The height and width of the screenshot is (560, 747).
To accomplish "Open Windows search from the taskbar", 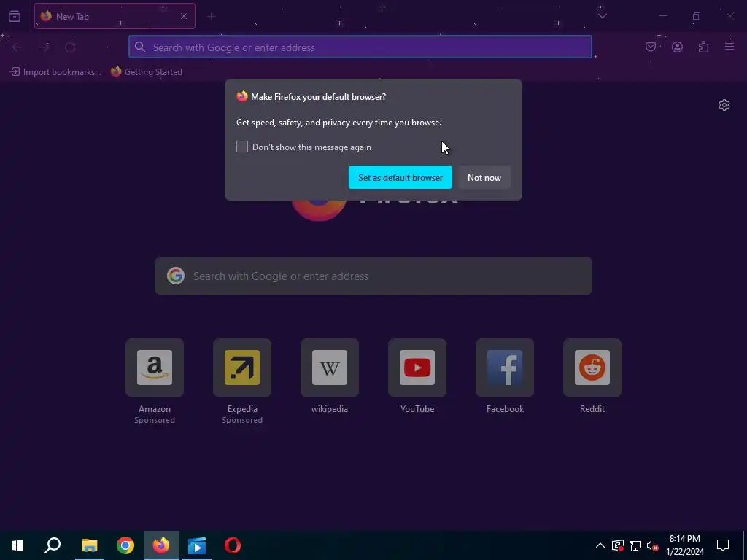I will 53,545.
